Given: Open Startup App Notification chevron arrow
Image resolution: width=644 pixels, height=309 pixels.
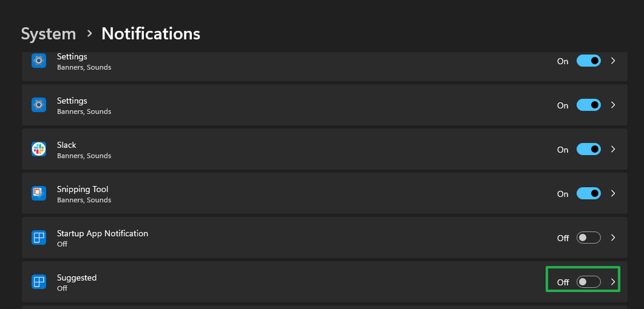Looking at the screenshot, I should (x=613, y=238).
